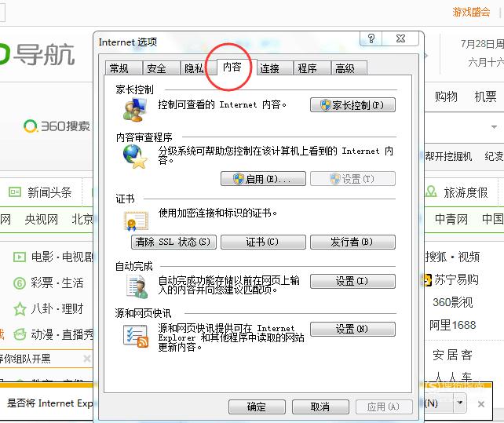Click the help question mark button

point(371,38)
